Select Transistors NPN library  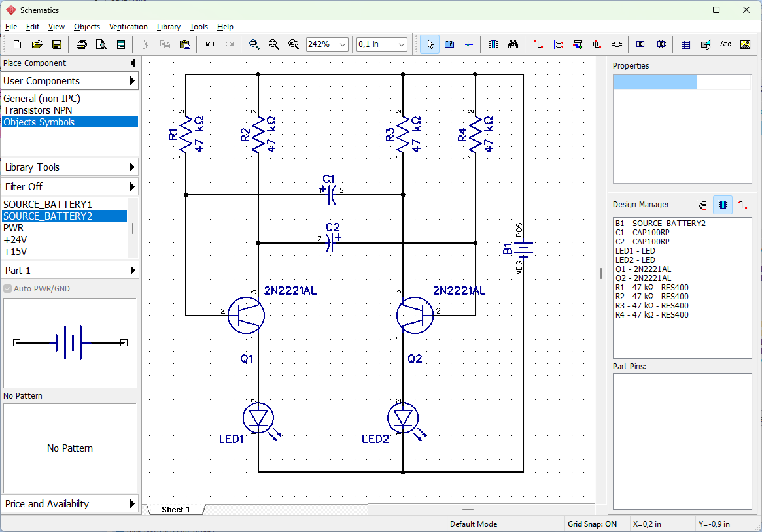tap(37, 110)
